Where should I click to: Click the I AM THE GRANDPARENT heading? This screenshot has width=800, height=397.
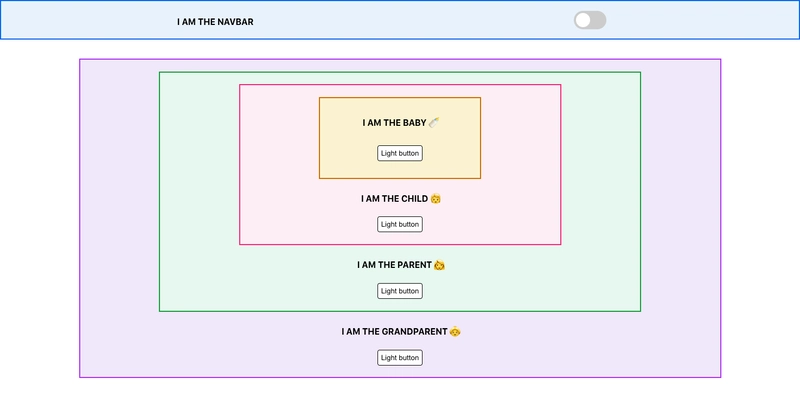pos(401,332)
